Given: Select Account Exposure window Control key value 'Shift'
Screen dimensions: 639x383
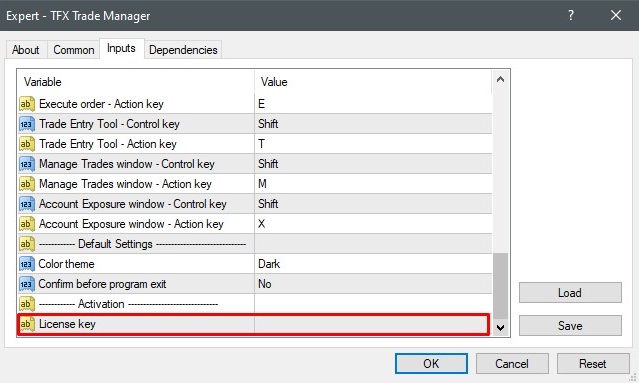Looking at the screenshot, I should click(x=268, y=204).
